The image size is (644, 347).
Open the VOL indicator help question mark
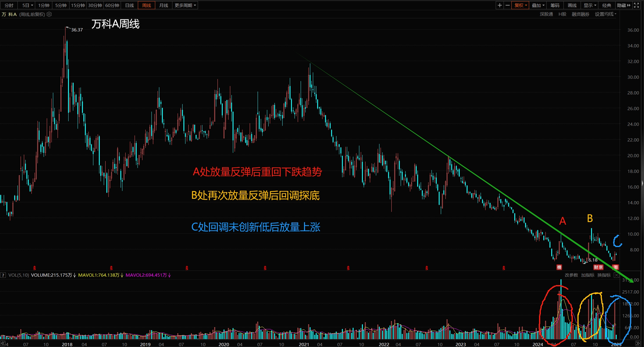click(3, 275)
